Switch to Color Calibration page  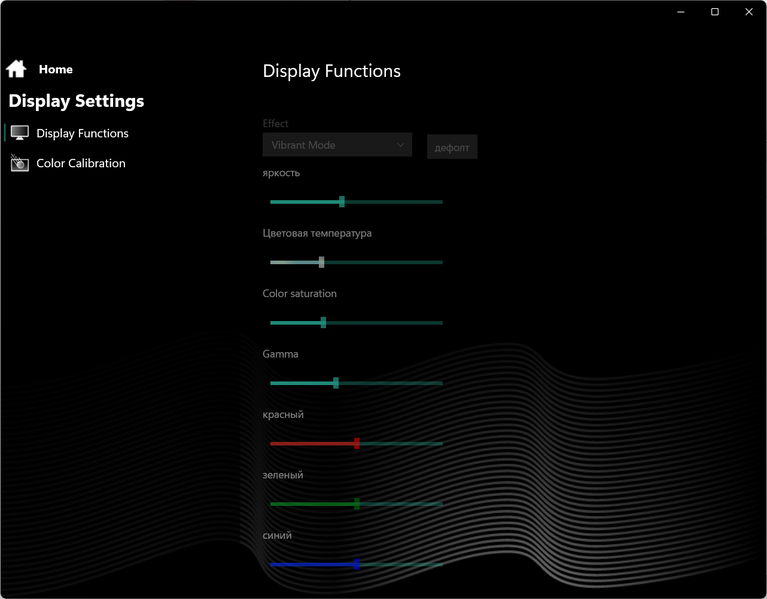(81, 163)
